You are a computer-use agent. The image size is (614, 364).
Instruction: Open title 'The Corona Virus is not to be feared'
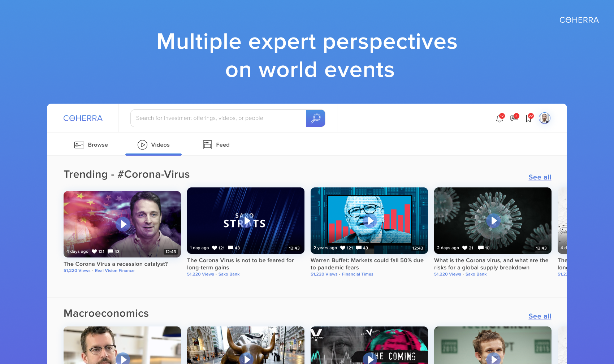(241, 264)
